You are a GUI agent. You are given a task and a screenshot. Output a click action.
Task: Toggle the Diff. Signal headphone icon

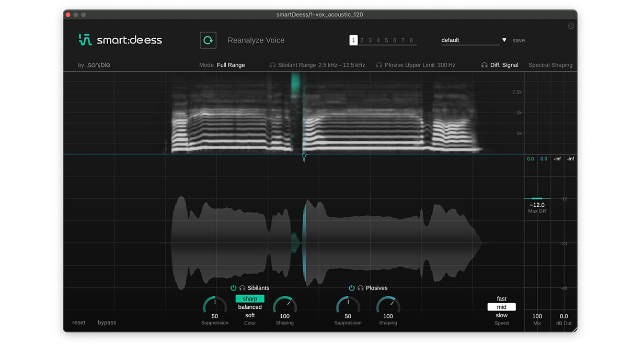[x=484, y=65]
